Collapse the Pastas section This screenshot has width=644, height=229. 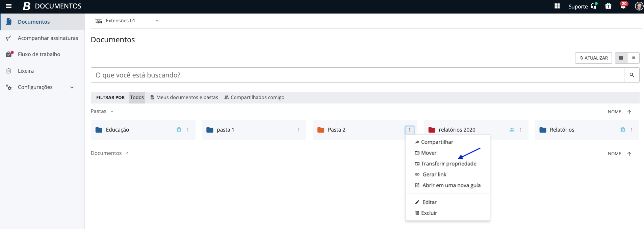pyautogui.click(x=112, y=112)
